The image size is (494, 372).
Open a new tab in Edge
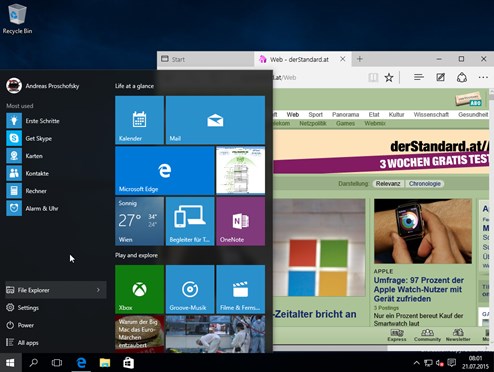tap(360, 59)
